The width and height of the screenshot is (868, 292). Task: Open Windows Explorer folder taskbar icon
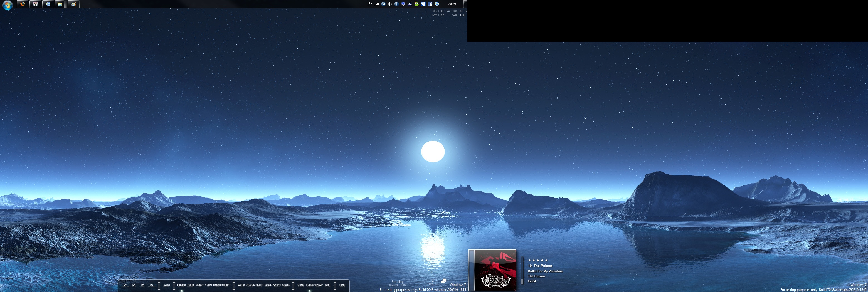tap(60, 4)
